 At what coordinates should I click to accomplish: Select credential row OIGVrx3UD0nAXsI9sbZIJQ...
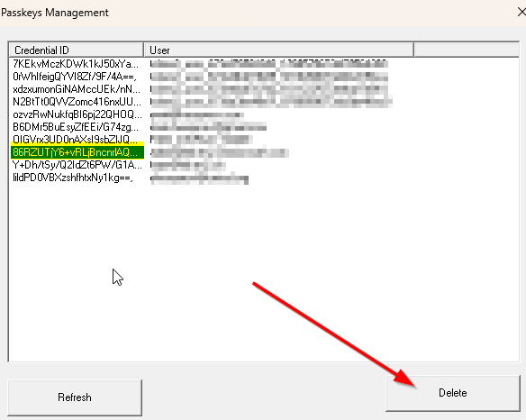[x=75, y=140]
